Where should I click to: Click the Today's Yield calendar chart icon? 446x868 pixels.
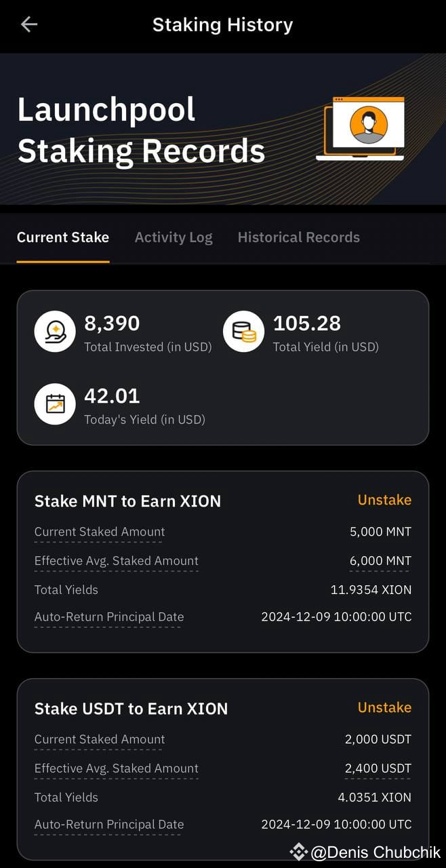(54, 403)
